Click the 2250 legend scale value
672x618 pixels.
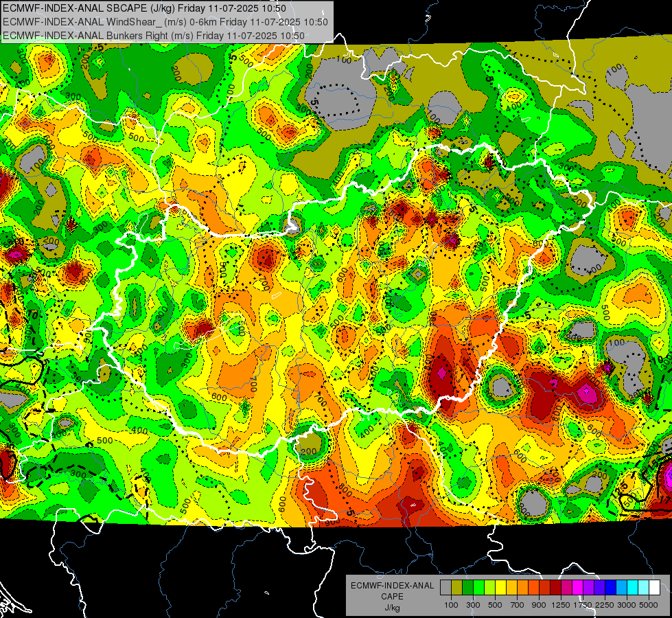click(x=605, y=605)
